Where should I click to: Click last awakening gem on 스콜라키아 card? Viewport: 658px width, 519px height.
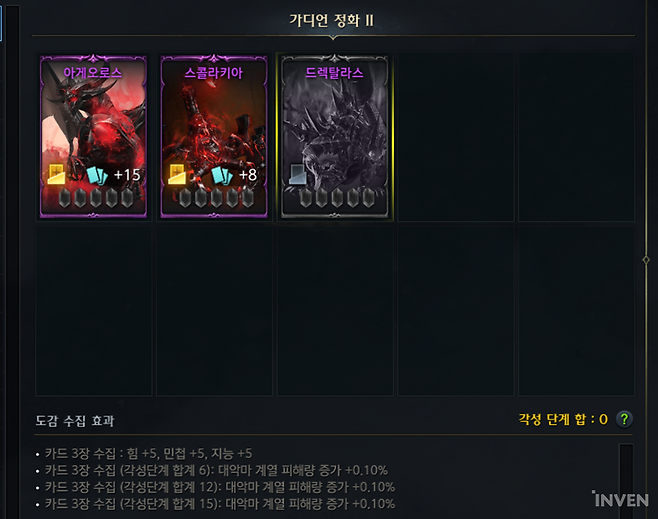[x=248, y=198]
